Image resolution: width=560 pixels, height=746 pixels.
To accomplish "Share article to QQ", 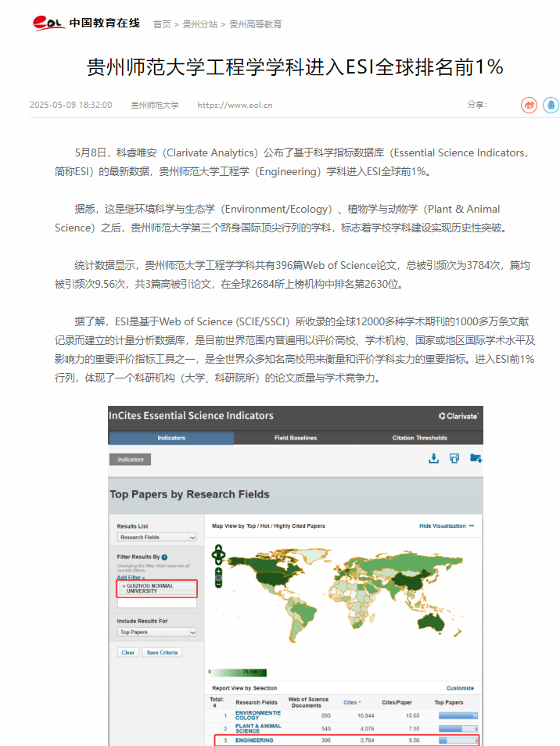I will [x=551, y=105].
